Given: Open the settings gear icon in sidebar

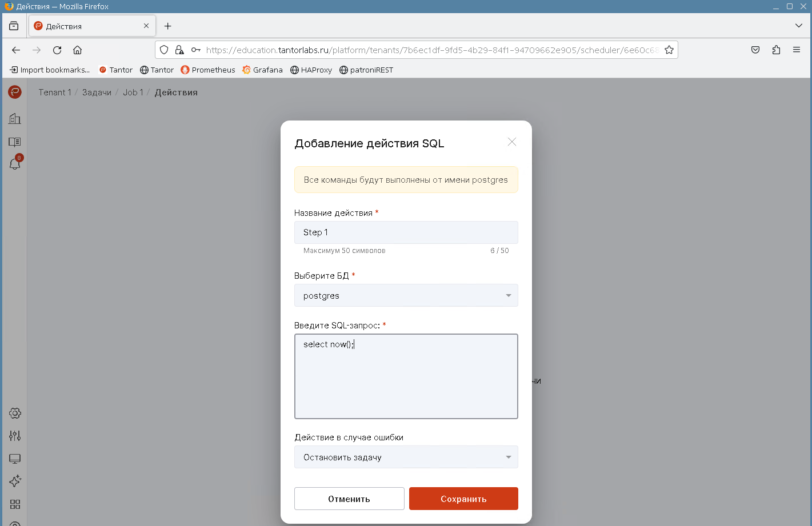Looking at the screenshot, I should coord(15,413).
